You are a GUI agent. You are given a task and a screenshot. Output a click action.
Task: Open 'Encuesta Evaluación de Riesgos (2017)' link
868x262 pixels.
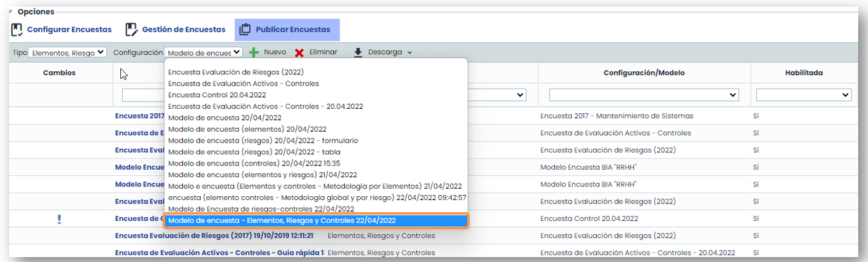click(x=214, y=236)
